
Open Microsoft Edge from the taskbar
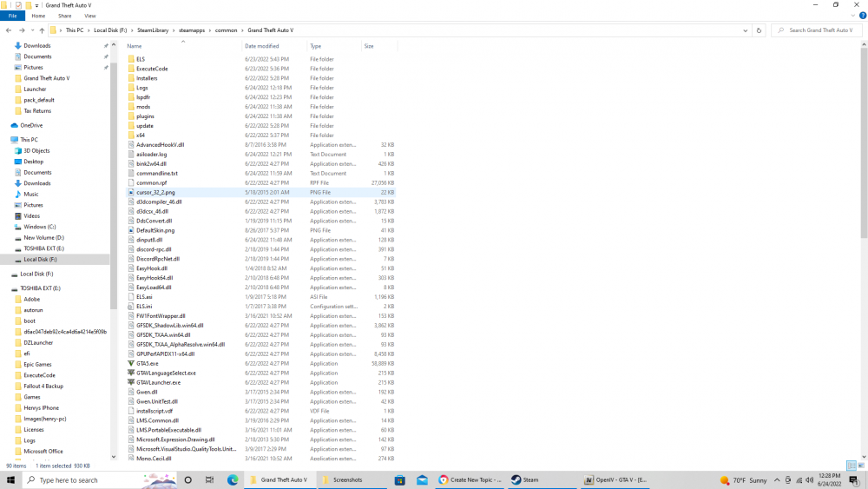233,480
